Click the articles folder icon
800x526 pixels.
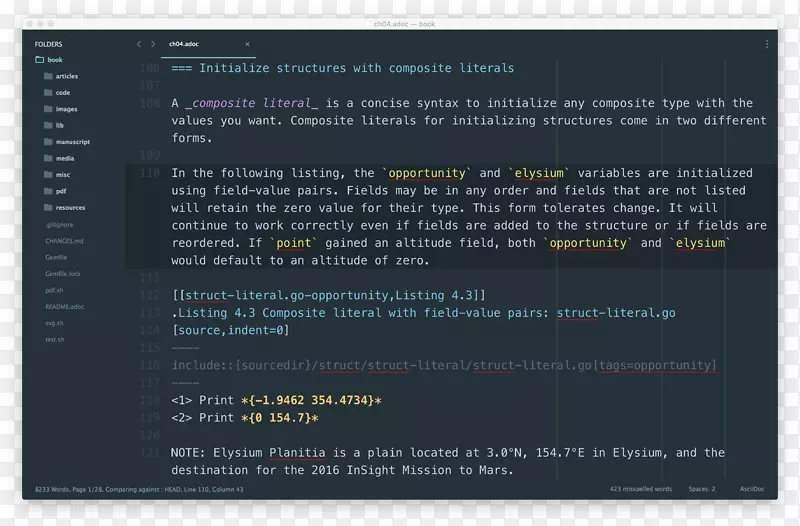point(48,76)
